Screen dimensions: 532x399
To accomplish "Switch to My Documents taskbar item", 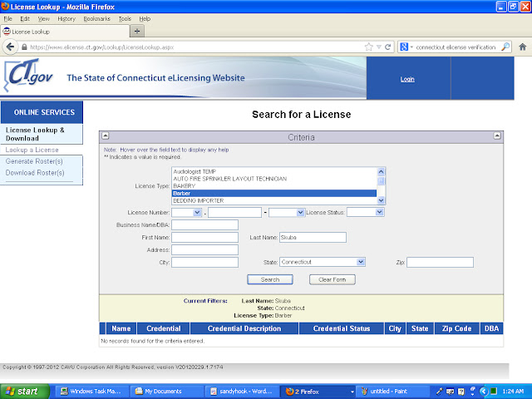I will pyautogui.click(x=166, y=392).
